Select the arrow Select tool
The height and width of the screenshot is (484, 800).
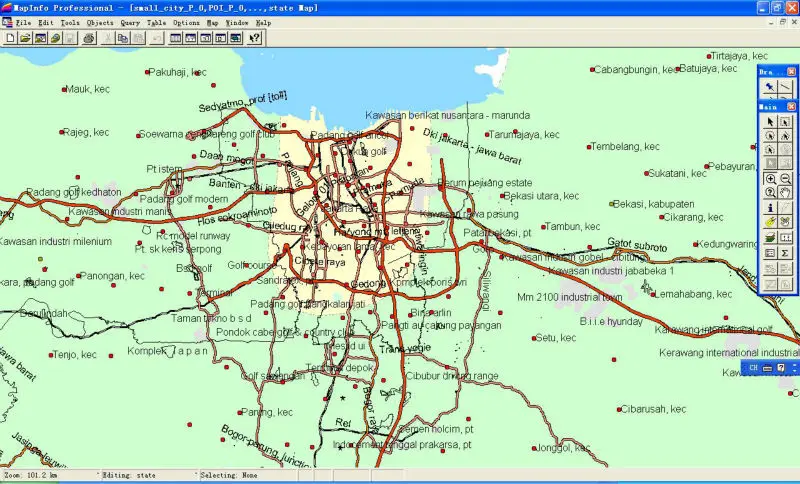pyautogui.click(x=770, y=122)
